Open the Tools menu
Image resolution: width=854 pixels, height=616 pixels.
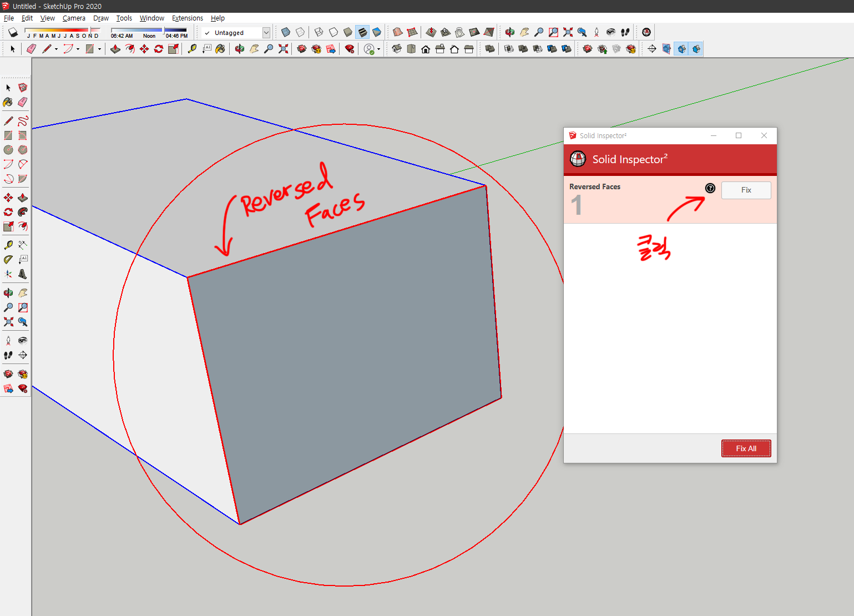(124, 18)
